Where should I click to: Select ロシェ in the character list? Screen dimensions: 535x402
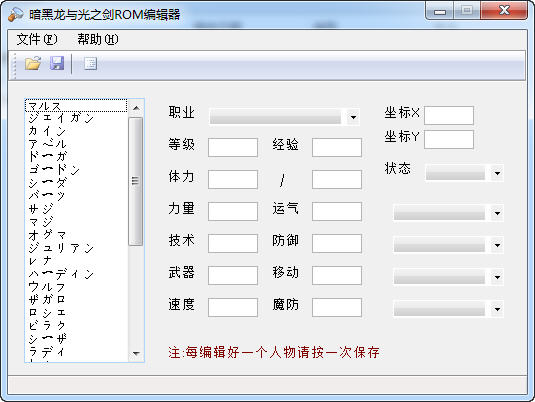click(76, 313)
